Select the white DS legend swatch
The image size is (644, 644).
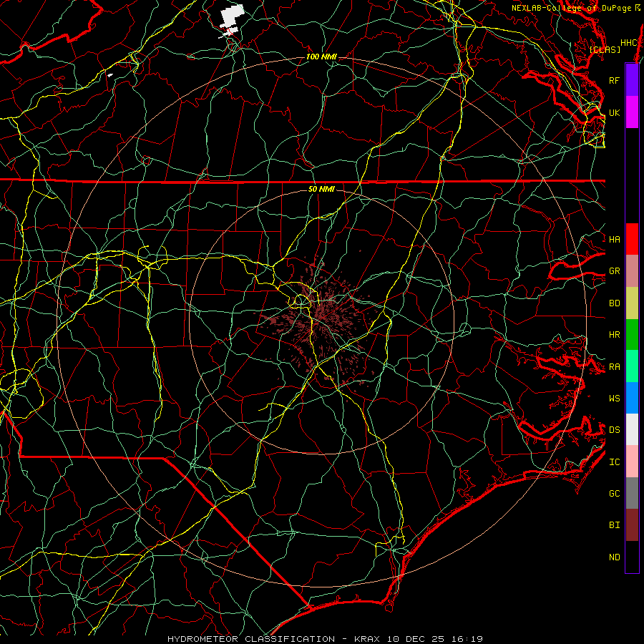tap(632, 429)
